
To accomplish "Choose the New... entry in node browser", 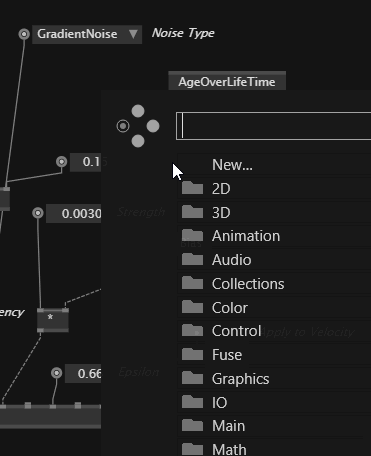I will click(274, 165).
